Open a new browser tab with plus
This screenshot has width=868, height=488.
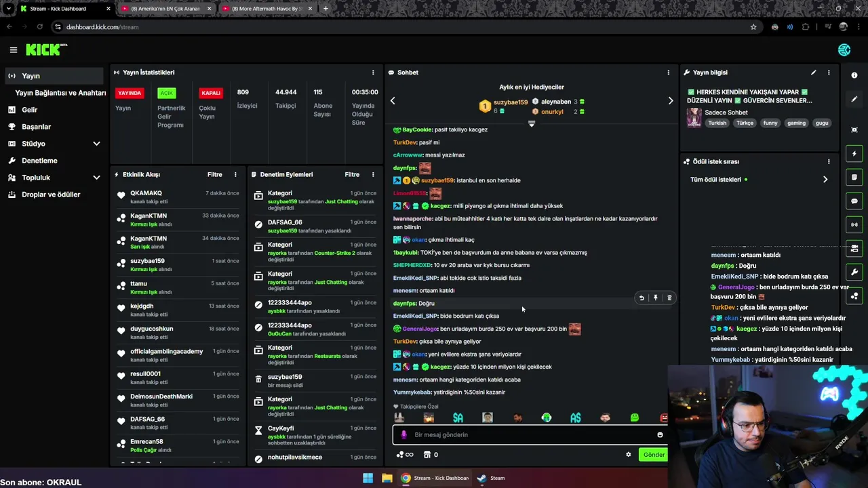(325, 9)
